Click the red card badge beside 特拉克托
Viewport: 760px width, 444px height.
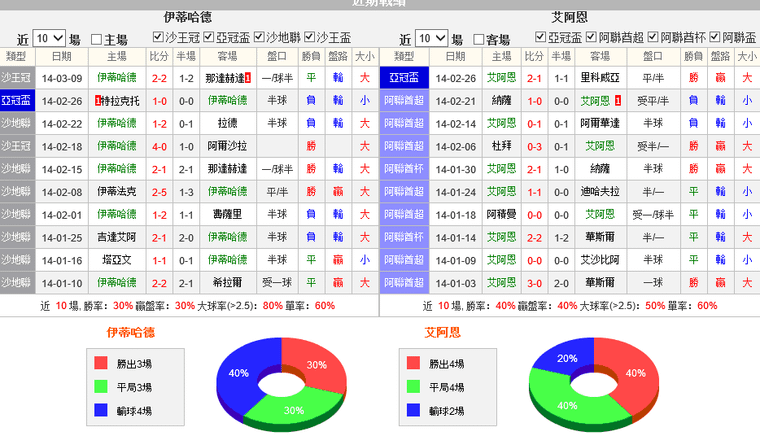tap(97, 101)
